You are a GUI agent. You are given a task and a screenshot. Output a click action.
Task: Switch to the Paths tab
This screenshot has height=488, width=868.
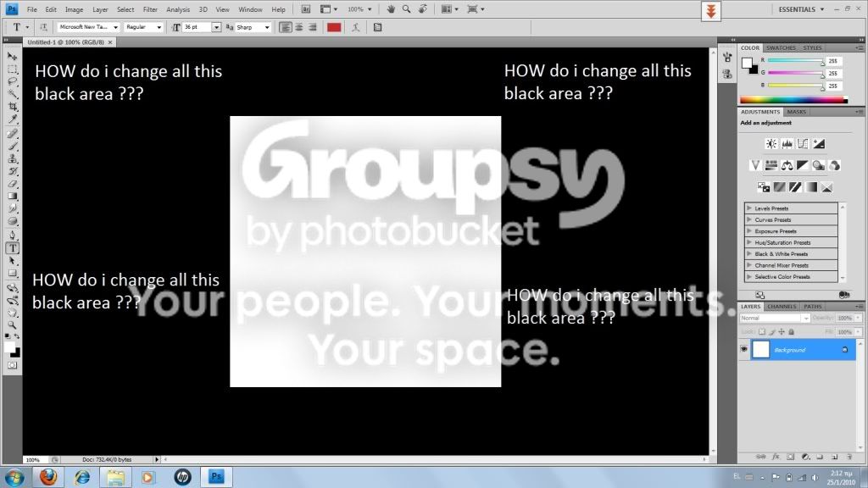(x=813, y=307)
